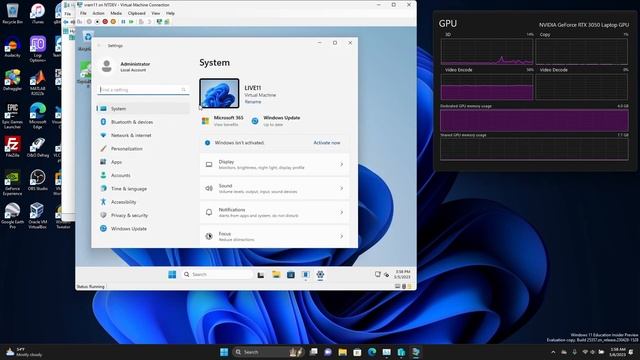Open Task View in VM taskbar
Viewport: 640px width, 360px height.
(261, 275)
